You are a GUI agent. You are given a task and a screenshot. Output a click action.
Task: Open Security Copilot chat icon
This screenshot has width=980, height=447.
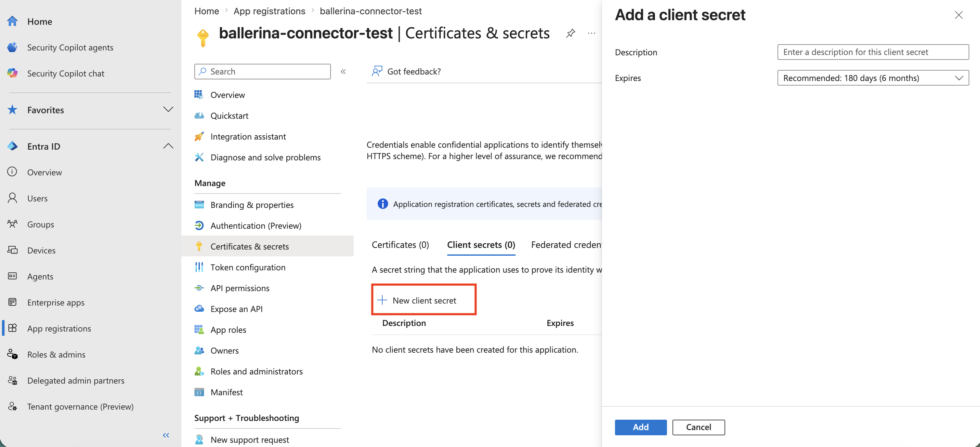pos(12,73)
